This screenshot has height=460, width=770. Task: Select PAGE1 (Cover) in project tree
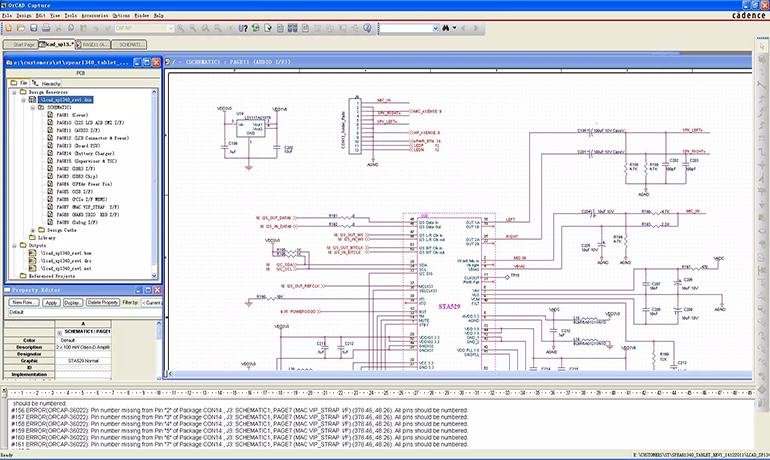click(x=72, y=115)
